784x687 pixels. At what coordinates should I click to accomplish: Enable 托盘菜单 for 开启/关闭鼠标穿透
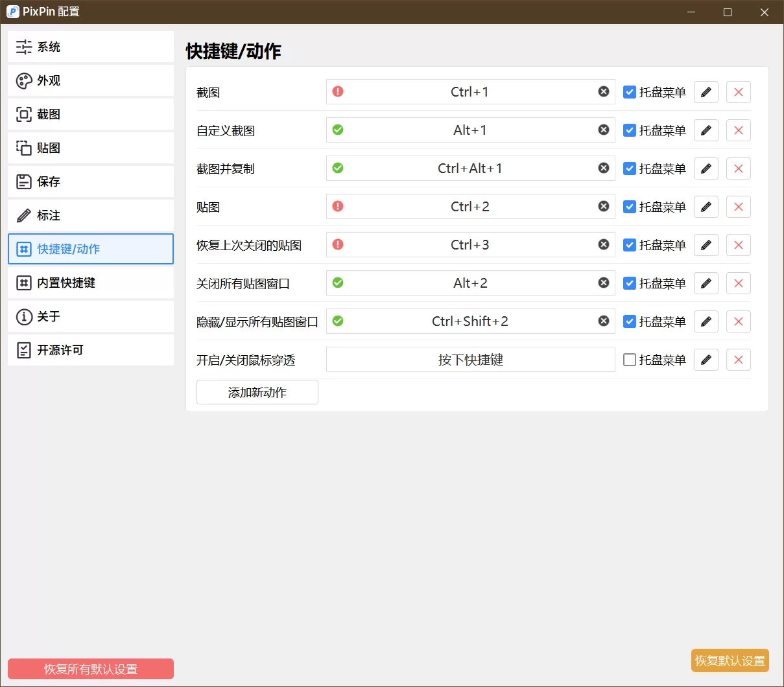(x=630, y=360)
